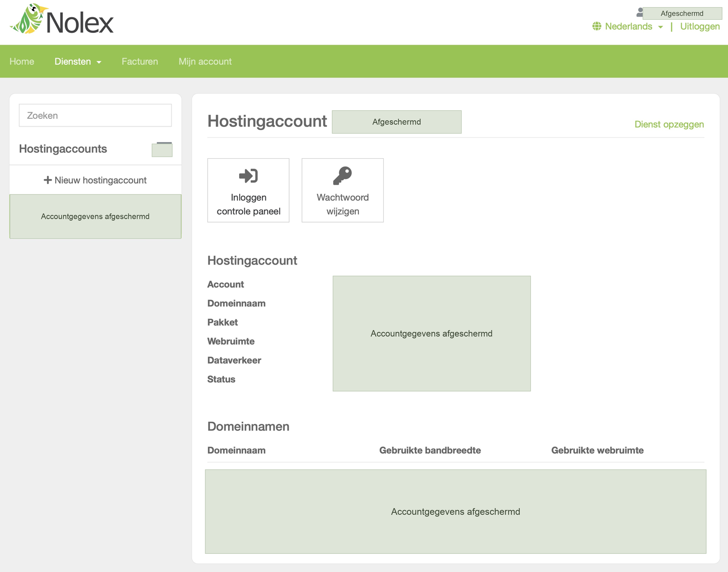
Task: Expand the Diensten menu
Action: pyautogui.click(x=78, y=61)
